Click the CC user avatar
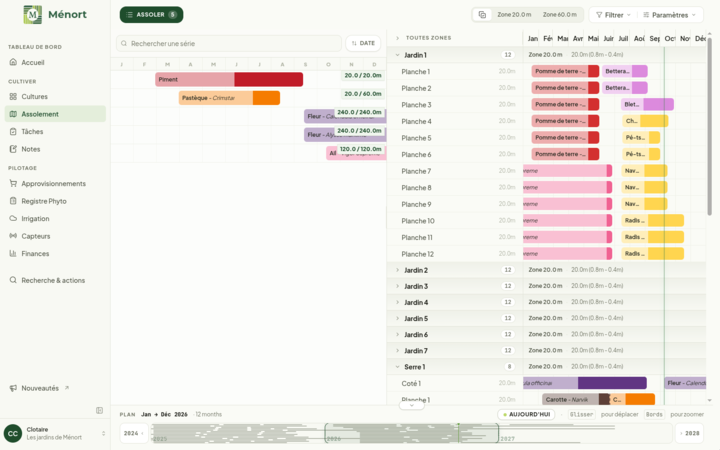The image size is (720, 450). 13,433
